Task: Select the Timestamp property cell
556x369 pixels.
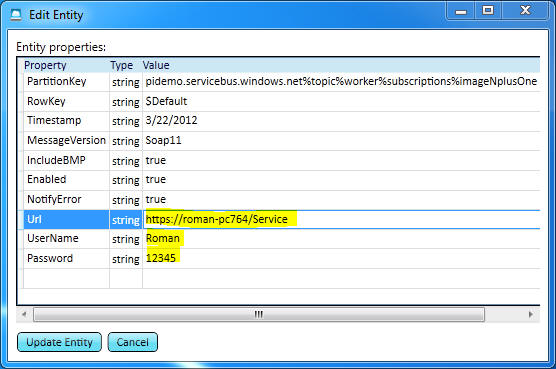Action: tap(66, 121)
